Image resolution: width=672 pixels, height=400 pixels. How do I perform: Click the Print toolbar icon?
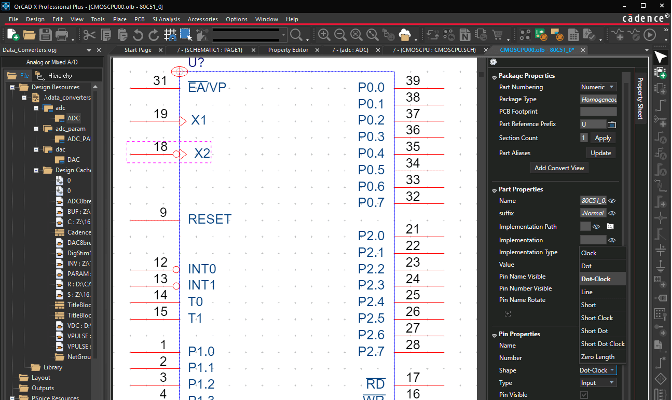[x=62, y=35]
